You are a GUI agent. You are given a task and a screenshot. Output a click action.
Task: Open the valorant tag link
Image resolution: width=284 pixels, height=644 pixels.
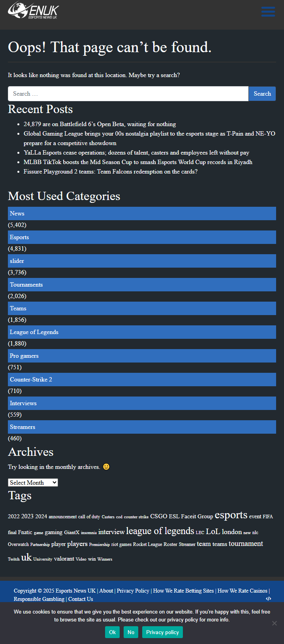pos(64,559)
